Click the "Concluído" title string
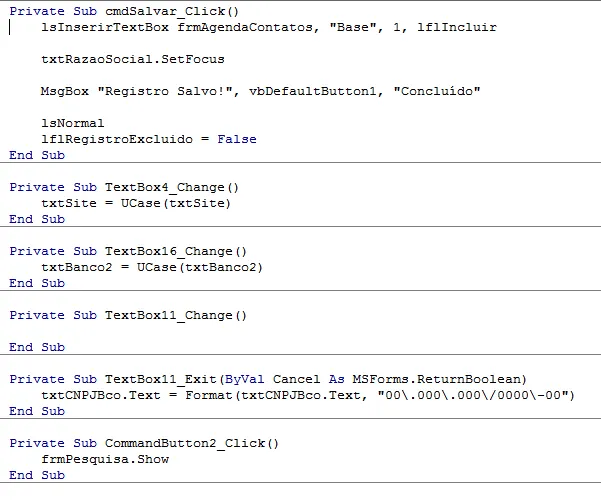The height and width of the screenshot is (500, 601). click(x=437, y=91)
